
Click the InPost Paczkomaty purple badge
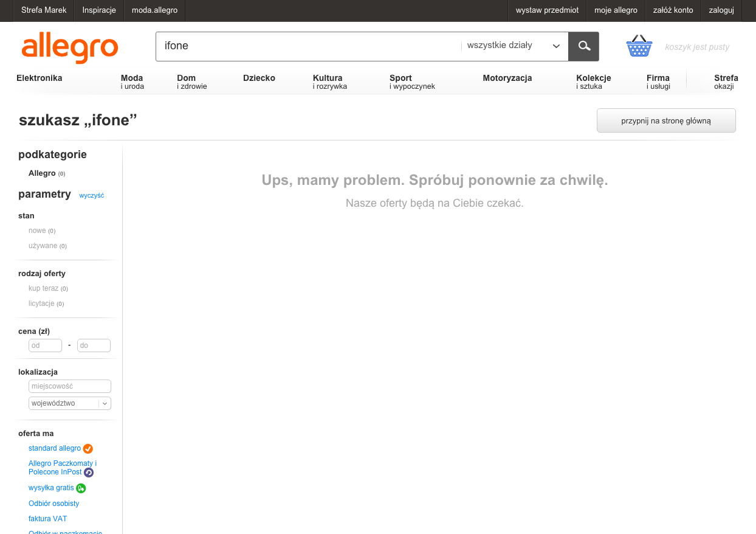89,473
